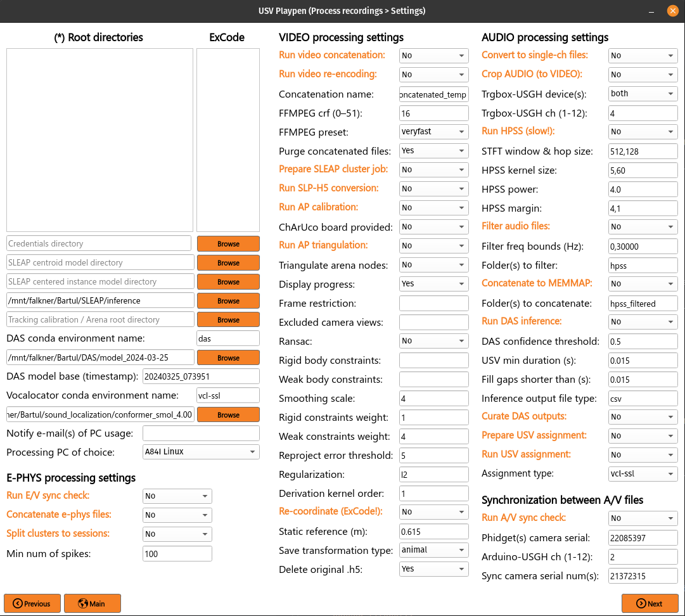Go to the Previous page button
The width and height of the screenshot is (685, 616).
point(32,603)
